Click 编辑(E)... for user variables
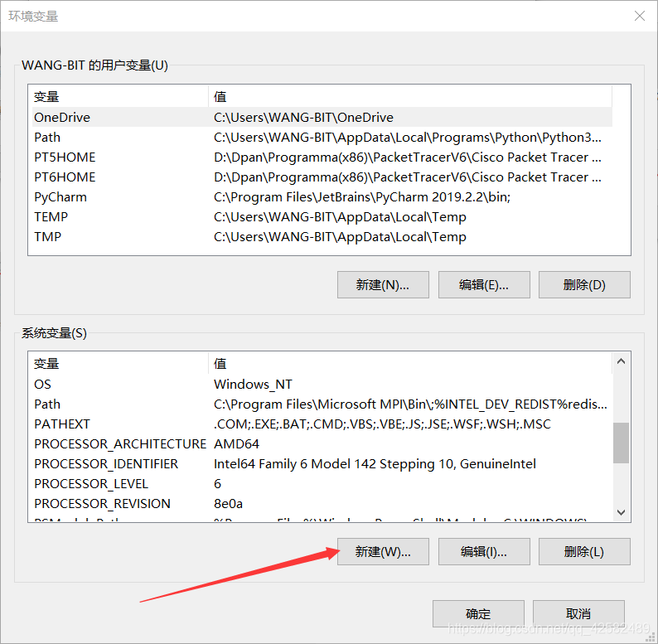The width and height of the screenshot is (658, 644). pyautogui.click(x=484, y=284)
